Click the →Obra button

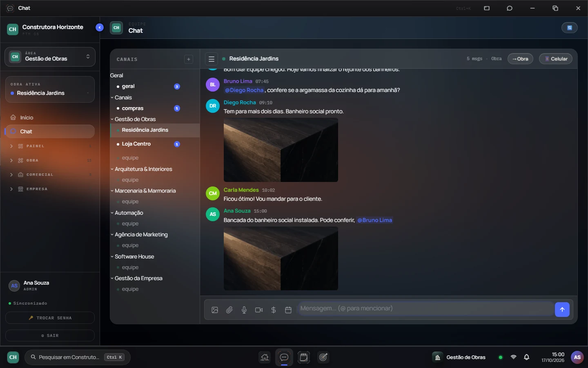click(x=520, y=59)
